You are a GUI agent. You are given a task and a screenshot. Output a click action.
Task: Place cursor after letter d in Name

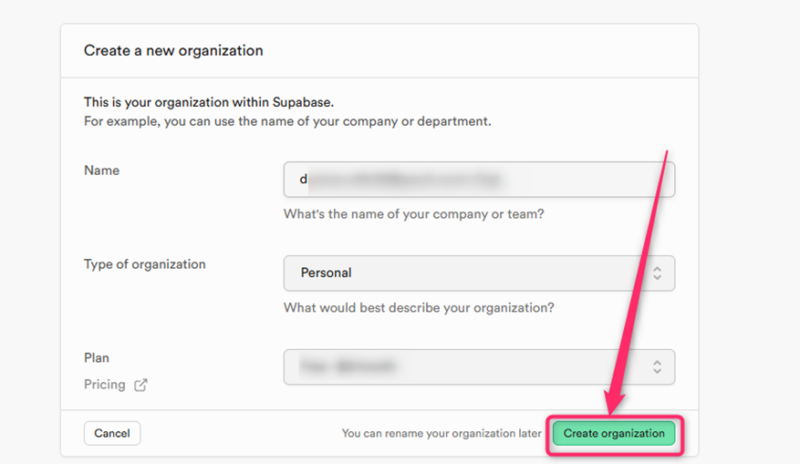pyautogui.click(x=308, y=179)
